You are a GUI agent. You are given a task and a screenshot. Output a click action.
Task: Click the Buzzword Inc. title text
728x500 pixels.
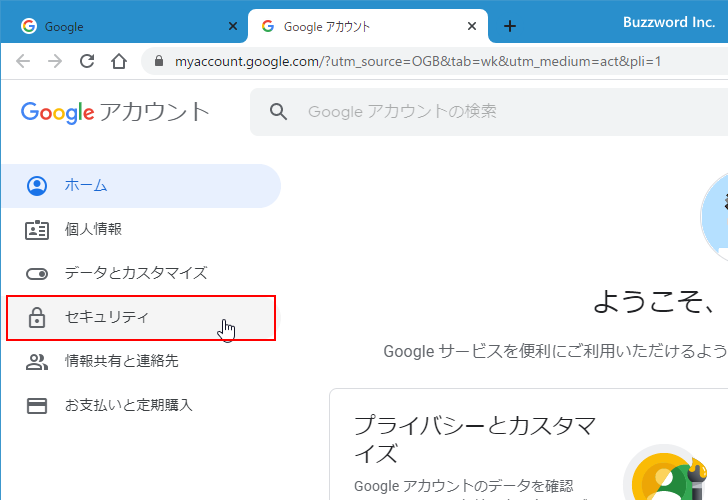tap(669, 22)
